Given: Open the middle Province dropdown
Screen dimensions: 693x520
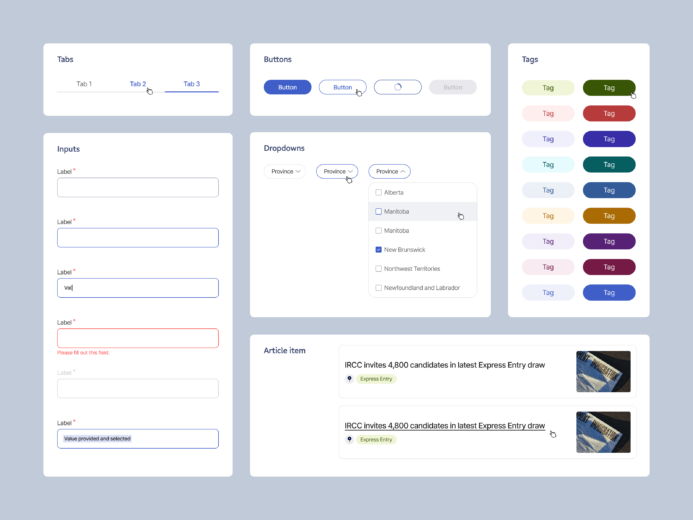Looking at the screenshot, I should 337,171.
